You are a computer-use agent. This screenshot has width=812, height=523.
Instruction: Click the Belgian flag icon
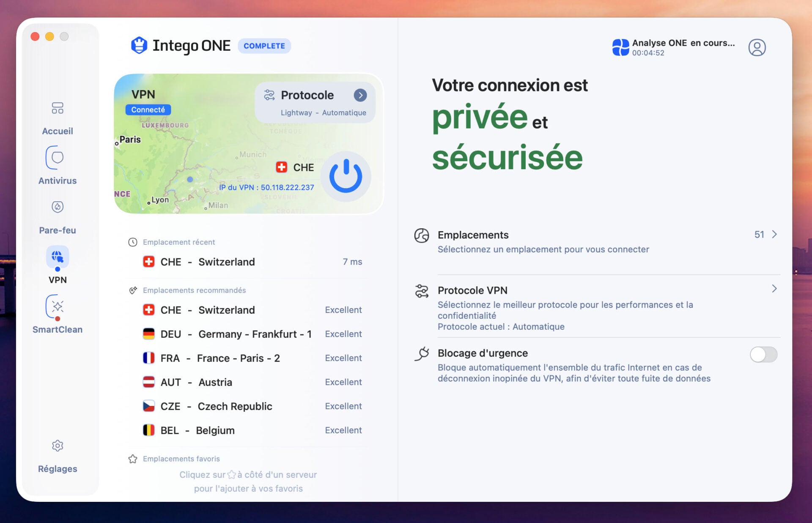[148, 430]
